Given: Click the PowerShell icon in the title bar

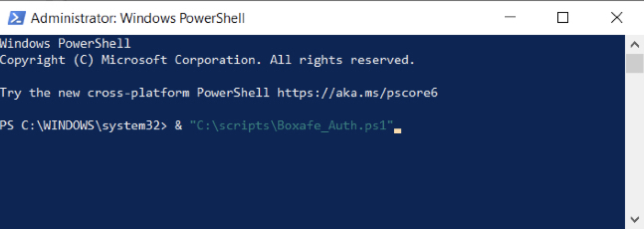Looking at the screenshot, I should click(x=16, y=18).
